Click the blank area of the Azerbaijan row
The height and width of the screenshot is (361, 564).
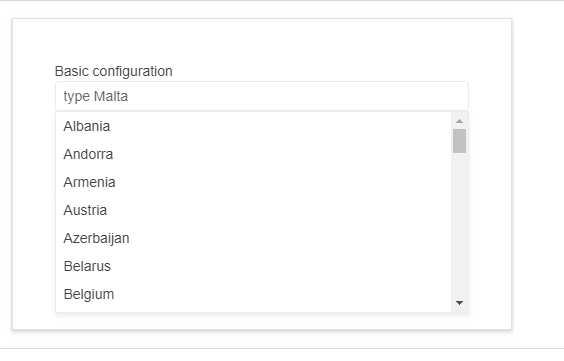click(x=290, y=238)
